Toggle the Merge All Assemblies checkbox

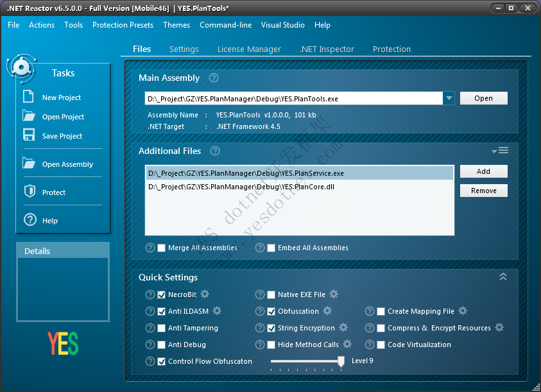(x=162, y=248)
